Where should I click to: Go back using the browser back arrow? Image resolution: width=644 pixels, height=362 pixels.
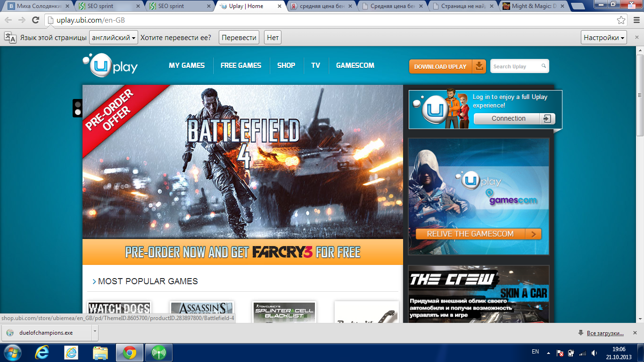(x=8, y=20)
